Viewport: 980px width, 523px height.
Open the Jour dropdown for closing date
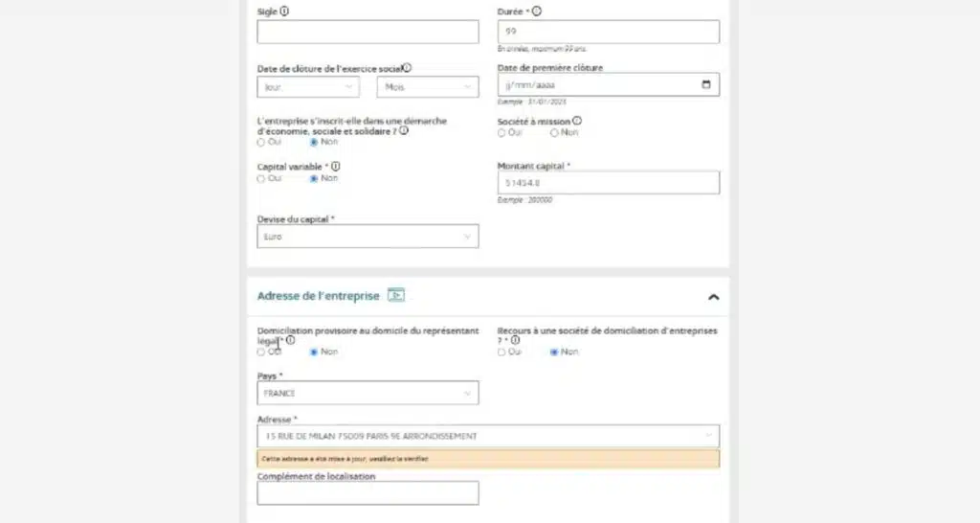308,87
